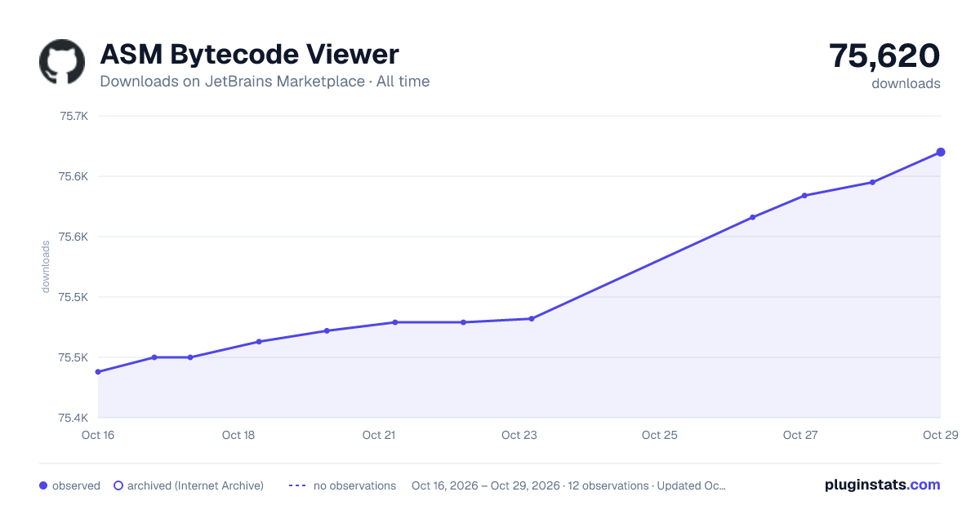980x514 pixels.
Task: Click the Oct 16 x-axis label
Action: click(x=98, y=435)
